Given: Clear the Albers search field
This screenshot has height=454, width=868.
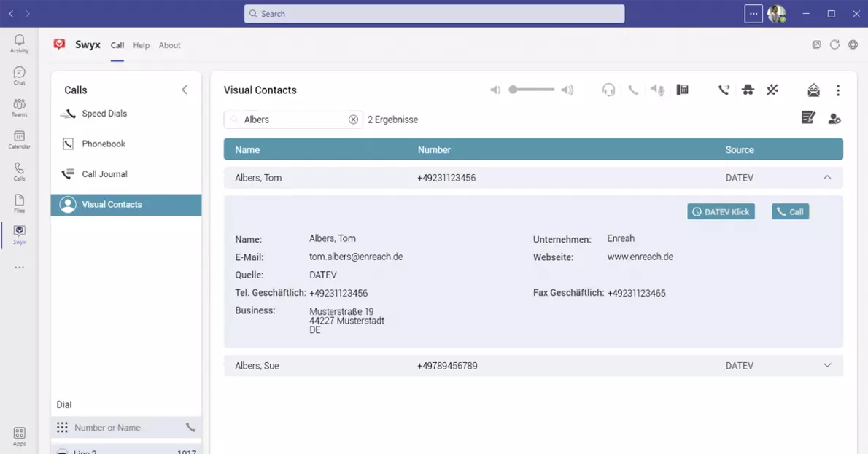Looking at the screenshot, I should pos(353,120).
